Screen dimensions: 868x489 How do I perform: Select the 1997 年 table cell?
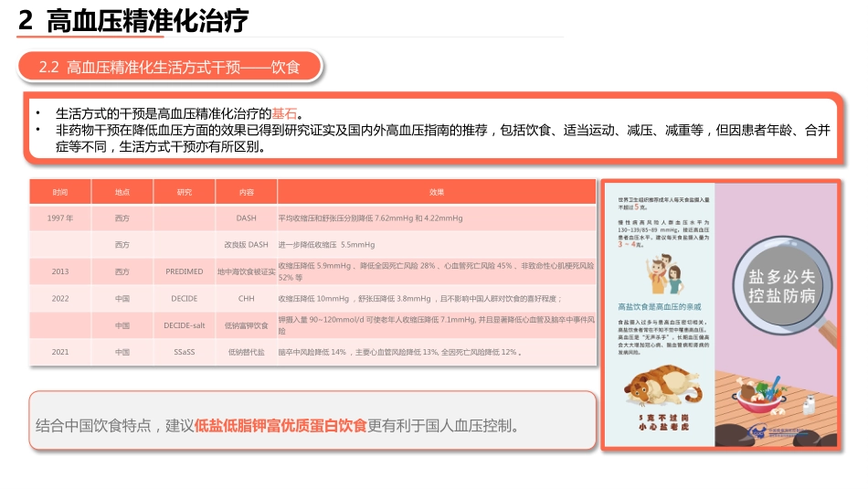60,218
